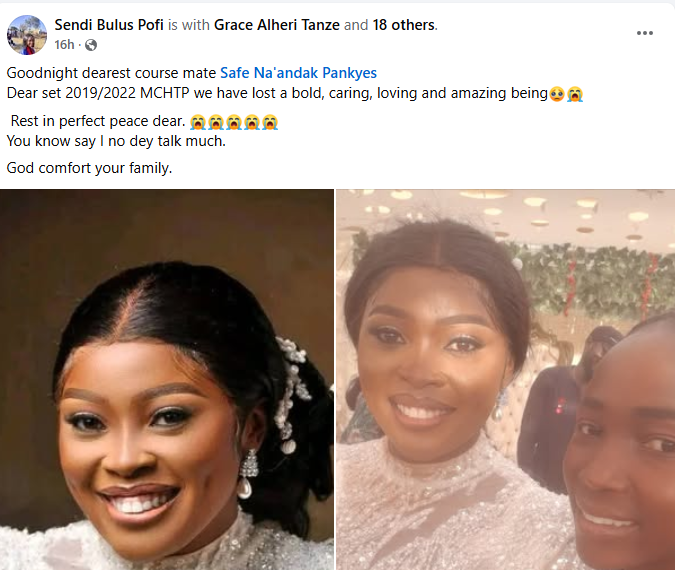Image resolution: width=675 pixels, height=570 pixels.
Task: Open the post options three-dot menu
Action: click(x=645, y=33)
